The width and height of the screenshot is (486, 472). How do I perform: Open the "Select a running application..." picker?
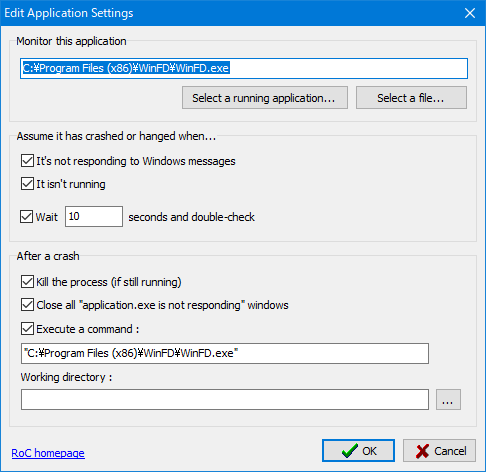point(265,98)
